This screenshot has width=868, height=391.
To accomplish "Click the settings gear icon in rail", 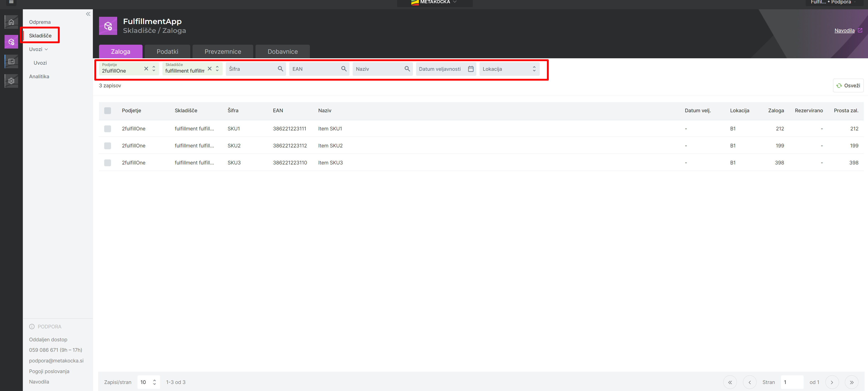I will coord(11,81).
